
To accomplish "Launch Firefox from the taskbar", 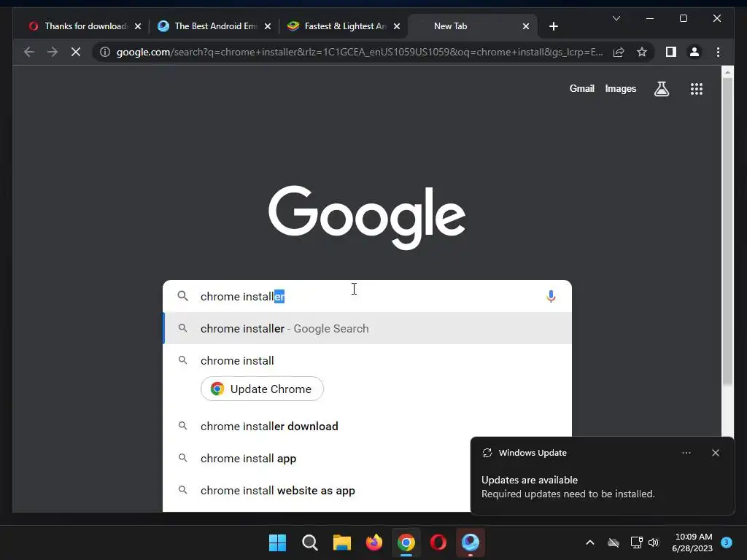I will point(374,542).
